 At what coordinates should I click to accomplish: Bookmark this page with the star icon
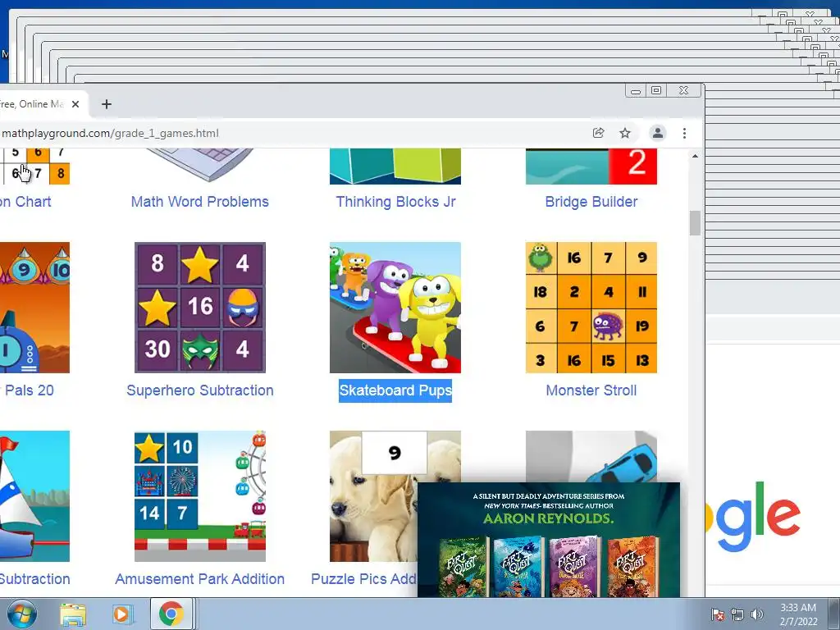pyautogui.click(x=624, y=133)
